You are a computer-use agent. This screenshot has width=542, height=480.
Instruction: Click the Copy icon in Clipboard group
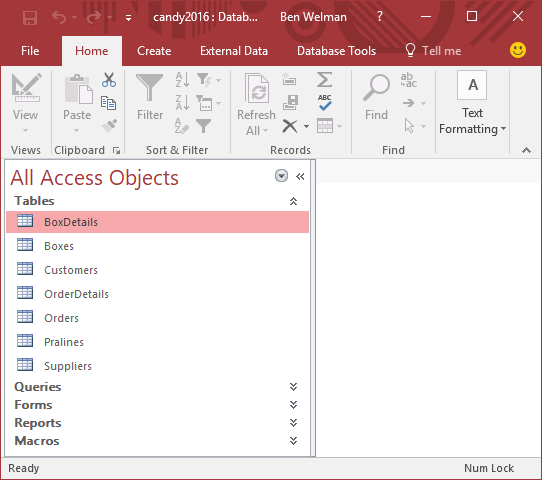108,103
